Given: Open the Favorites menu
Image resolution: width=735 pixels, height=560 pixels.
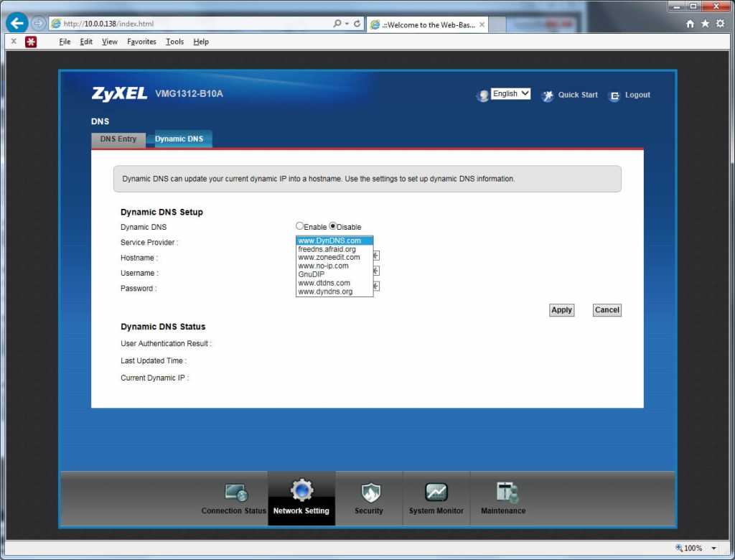Looking at the screenshot, I should click(141, 42).
